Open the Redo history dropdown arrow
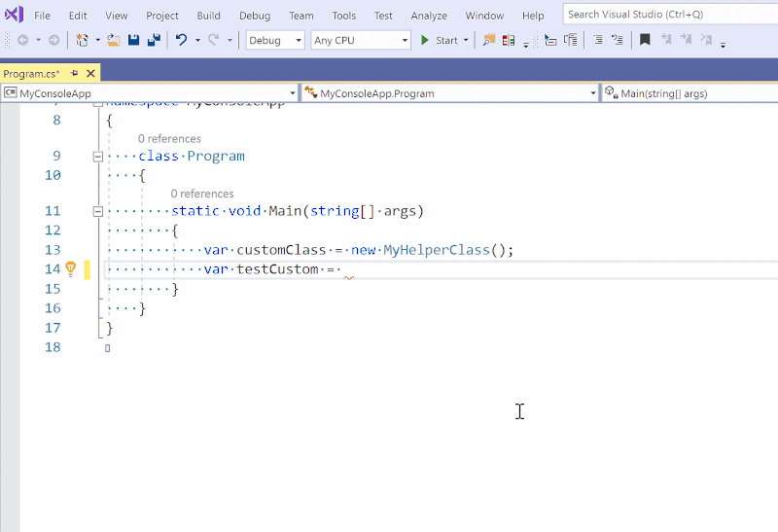 230,40
